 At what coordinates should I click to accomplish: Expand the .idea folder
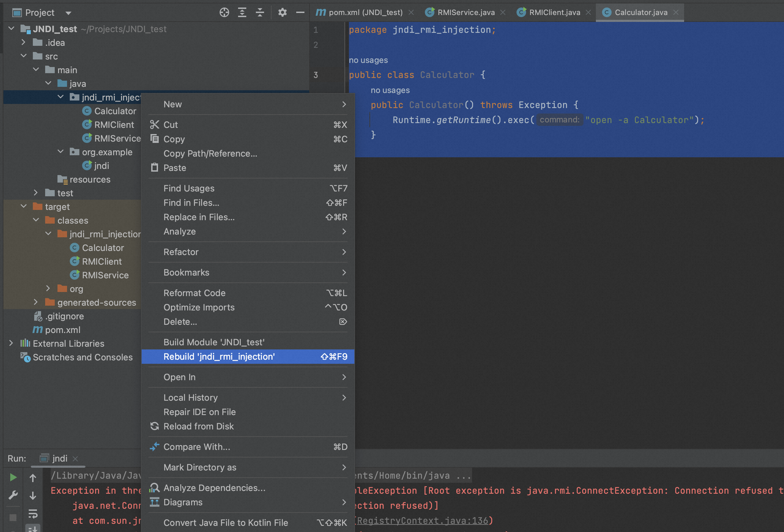pos(23,42)
